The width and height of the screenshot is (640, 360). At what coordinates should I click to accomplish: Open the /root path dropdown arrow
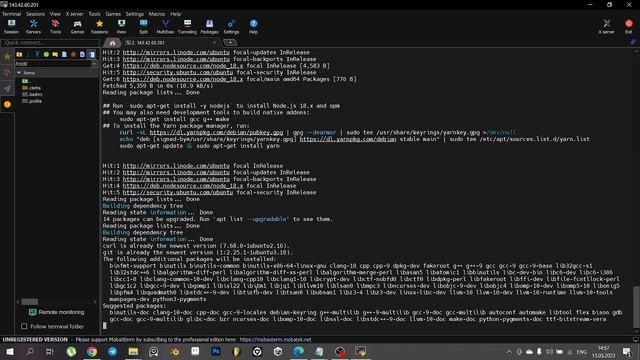(x=94, y=64)
